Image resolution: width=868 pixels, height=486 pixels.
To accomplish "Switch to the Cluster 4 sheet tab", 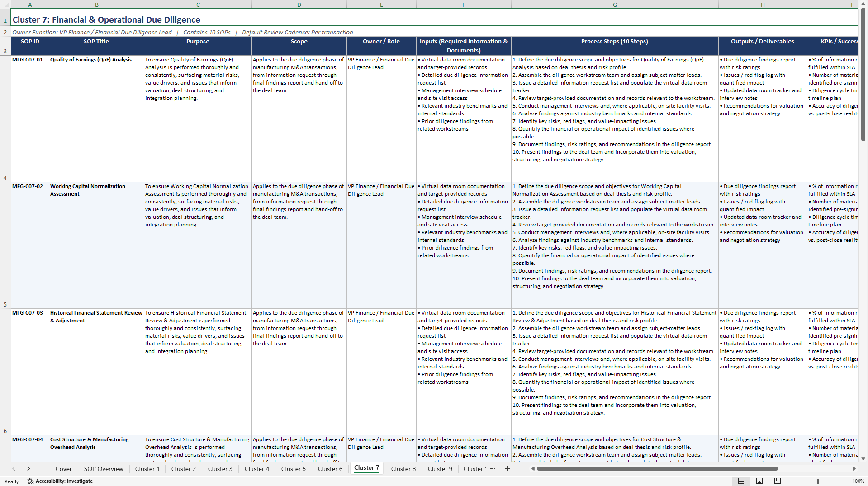I will (257, 469).
